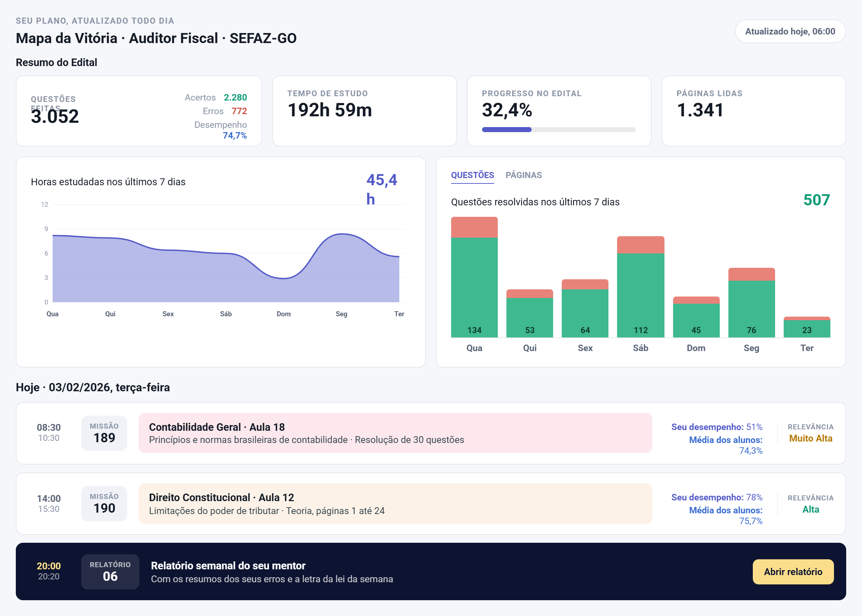Click the 'Mapa da Vitória · Auditor Fiscal · SEFAZ-GO' heading
The width and height of the screenshot is (862, 616).
tap(156, 38)
